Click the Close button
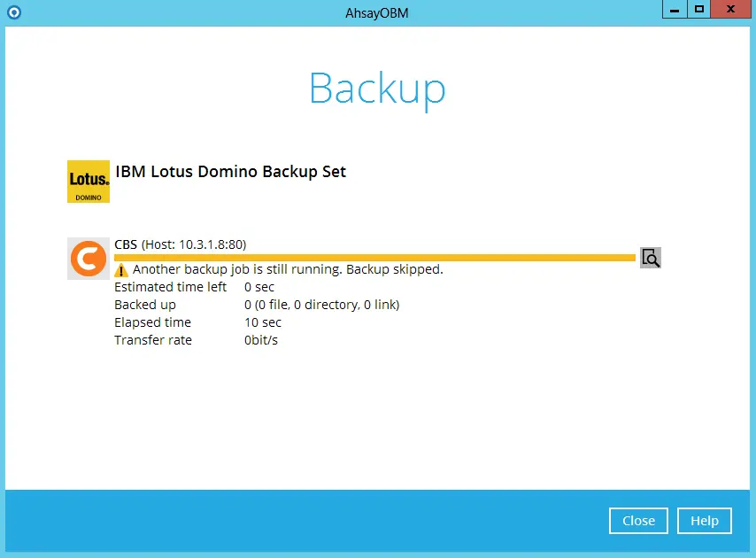This screenshot has height=558, width=756. [638, 521]
